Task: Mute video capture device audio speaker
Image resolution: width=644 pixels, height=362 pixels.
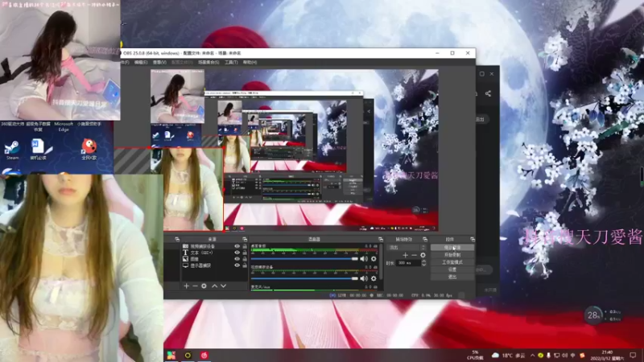Action: [x=364, y=278]
